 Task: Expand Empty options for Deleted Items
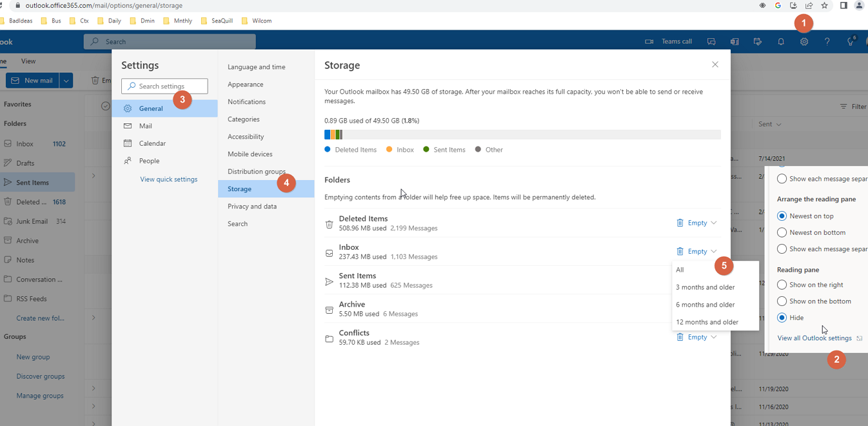[714, 223]
